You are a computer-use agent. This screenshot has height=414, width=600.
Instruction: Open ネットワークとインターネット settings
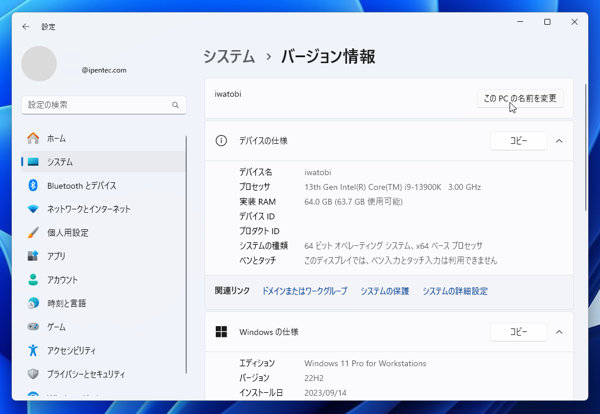point(103,209)
